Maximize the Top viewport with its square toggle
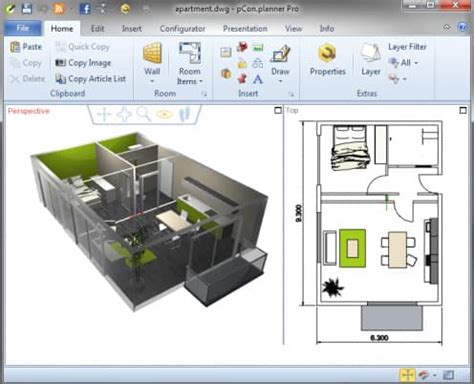474x384 pixels. 463,110
